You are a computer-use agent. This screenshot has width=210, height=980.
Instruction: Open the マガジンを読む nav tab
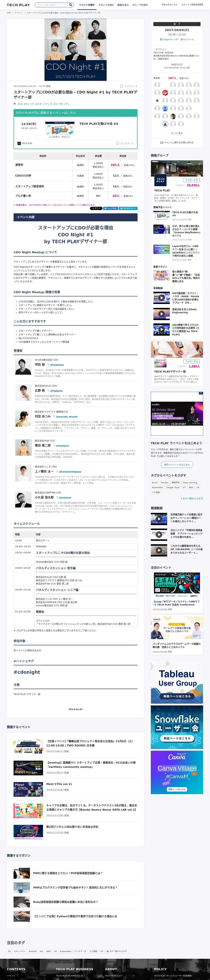pyautogui.click(x=106, y=5)
